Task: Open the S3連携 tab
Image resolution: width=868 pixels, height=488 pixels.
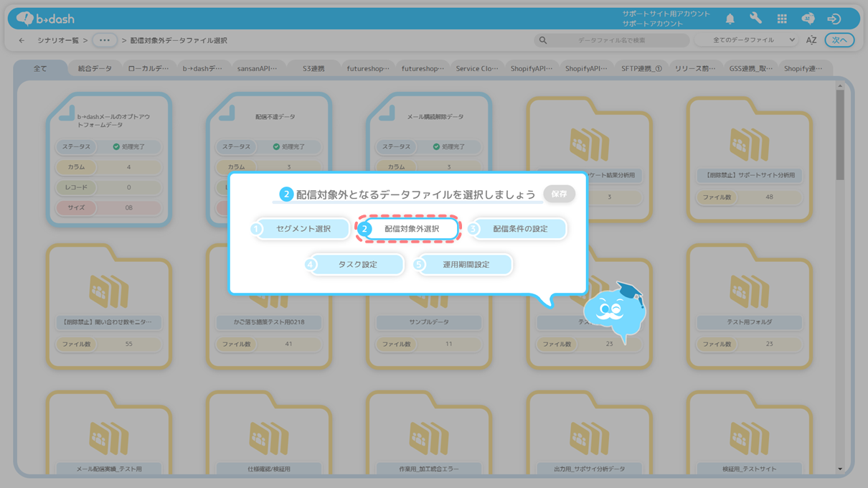Action: 313,69
